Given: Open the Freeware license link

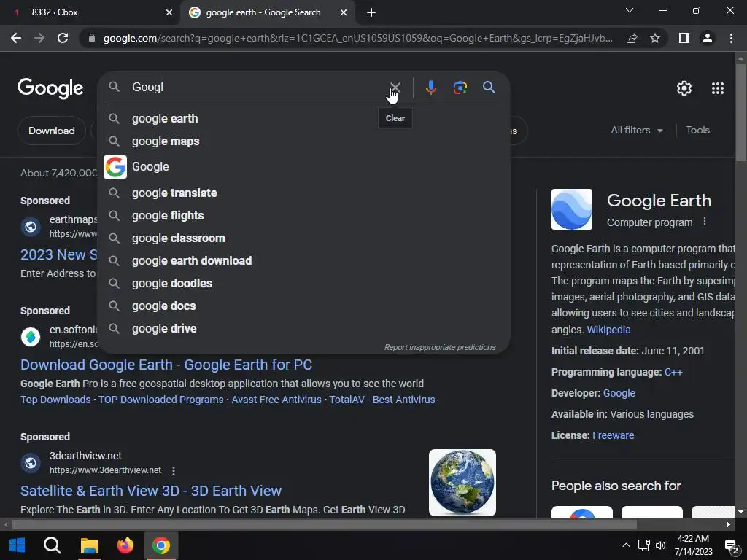Looking at the screenshot, I should [613, 435].
